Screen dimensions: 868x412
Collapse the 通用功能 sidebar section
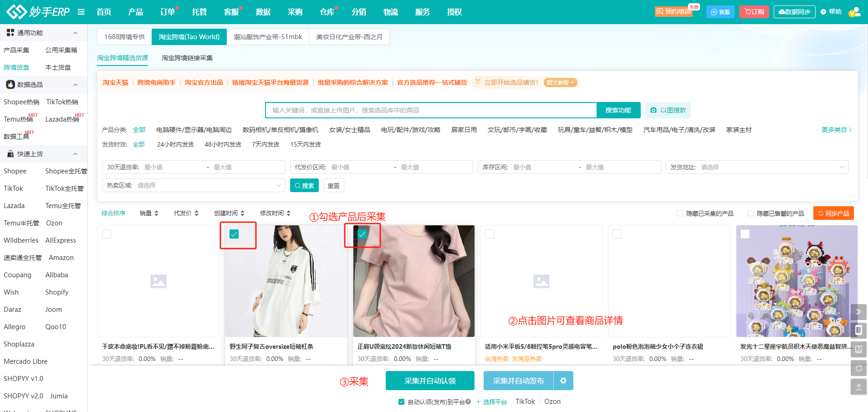75,33
